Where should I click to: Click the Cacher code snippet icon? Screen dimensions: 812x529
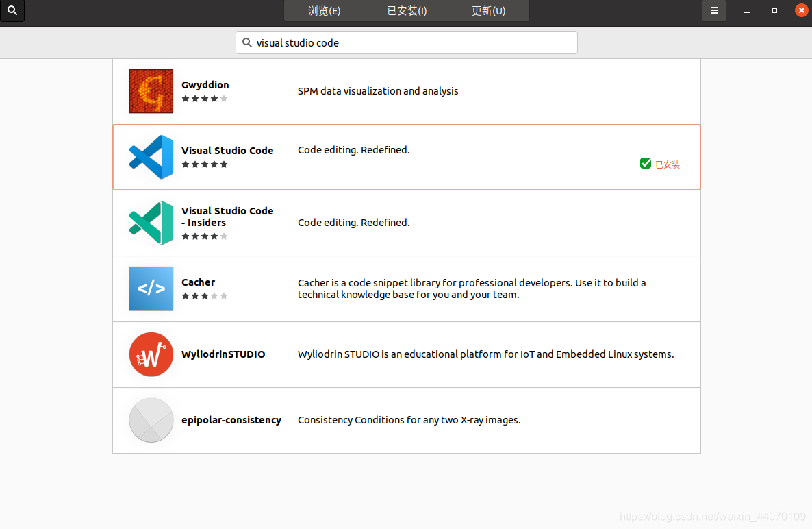(151, 288)
